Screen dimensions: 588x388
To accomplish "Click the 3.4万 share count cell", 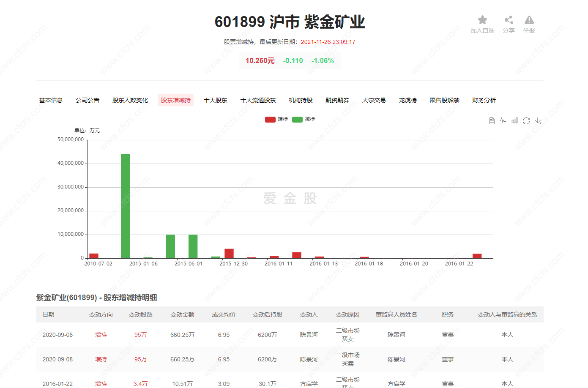I will tap(141, 384).
